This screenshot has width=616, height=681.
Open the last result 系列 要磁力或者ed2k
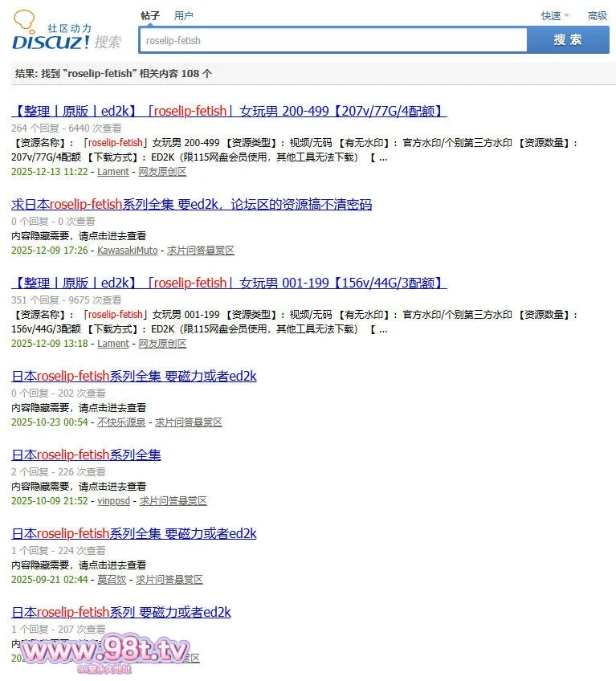pos(121,612)
